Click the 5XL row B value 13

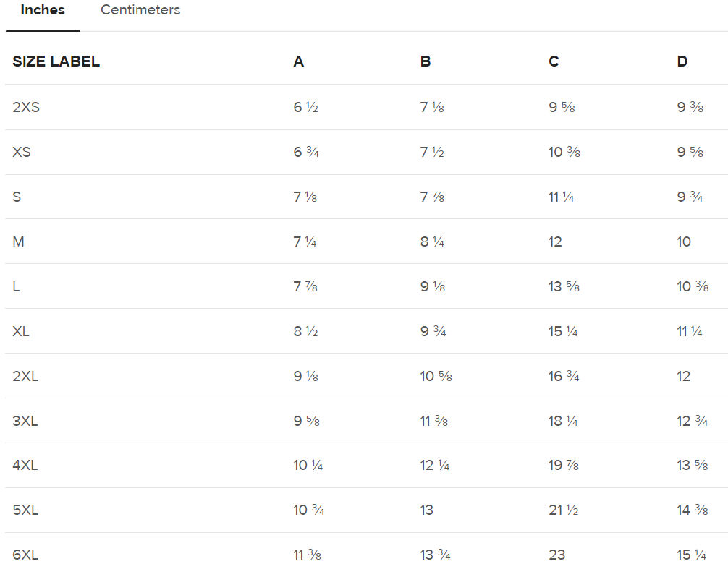coord(426,510)
